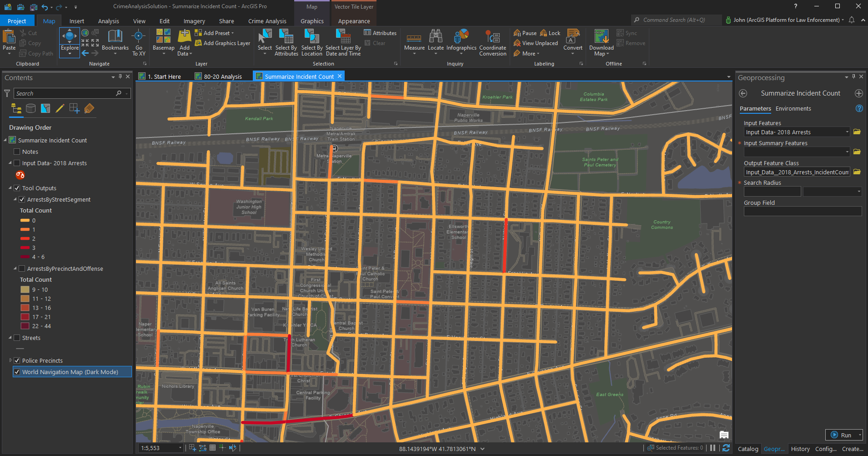Expand the Police Precincts layer entry
Screen dimensions: 868x456
point(10,360)
